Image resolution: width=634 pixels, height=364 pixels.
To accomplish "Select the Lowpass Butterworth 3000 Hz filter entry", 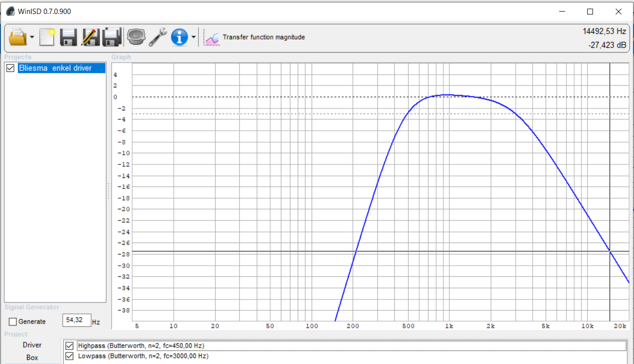I will coord(143,356).
